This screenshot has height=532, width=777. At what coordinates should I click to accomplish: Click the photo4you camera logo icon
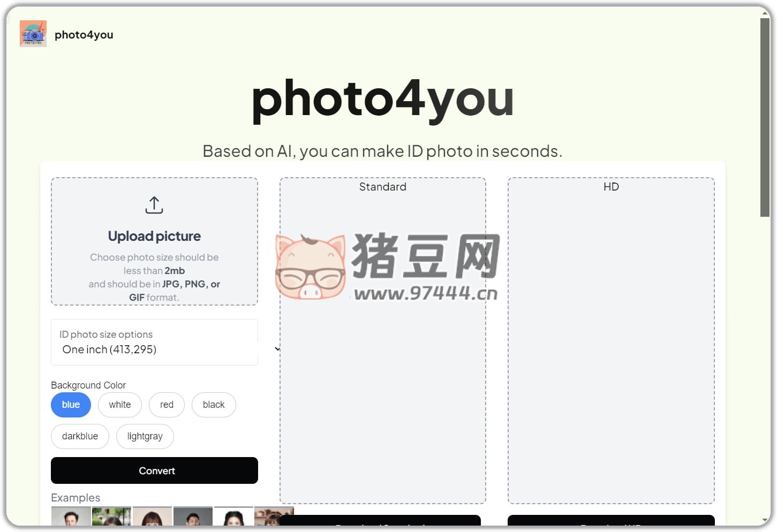click(x=33, y=34)
